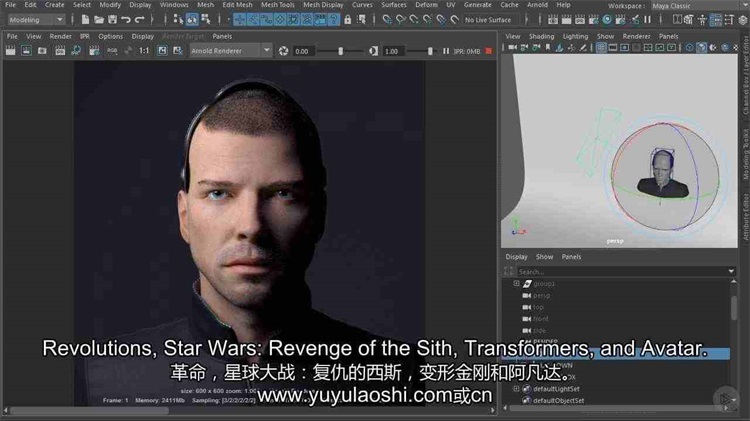The width and height of the screenshot is (750, 421).
Task: Choose the Select by object type icon
Action: (192, 20)
